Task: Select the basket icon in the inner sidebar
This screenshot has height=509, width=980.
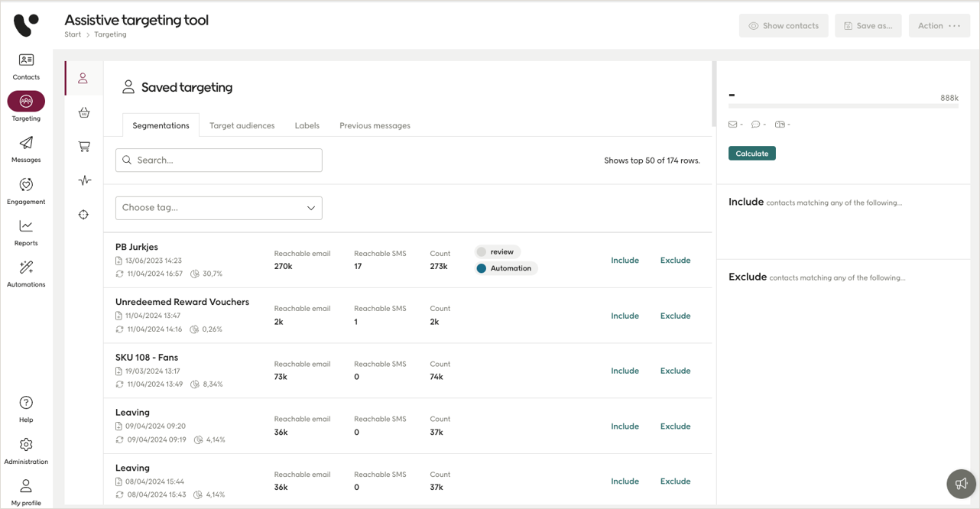Action: 83,112
